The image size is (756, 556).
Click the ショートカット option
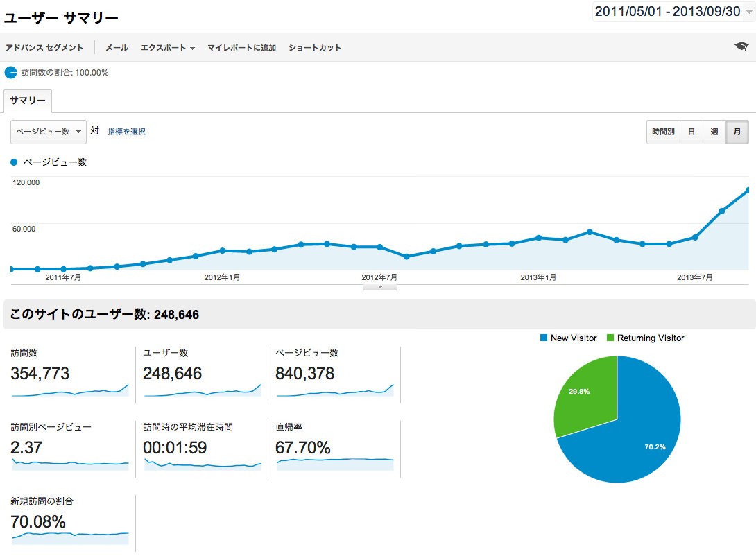click(315, 48)
